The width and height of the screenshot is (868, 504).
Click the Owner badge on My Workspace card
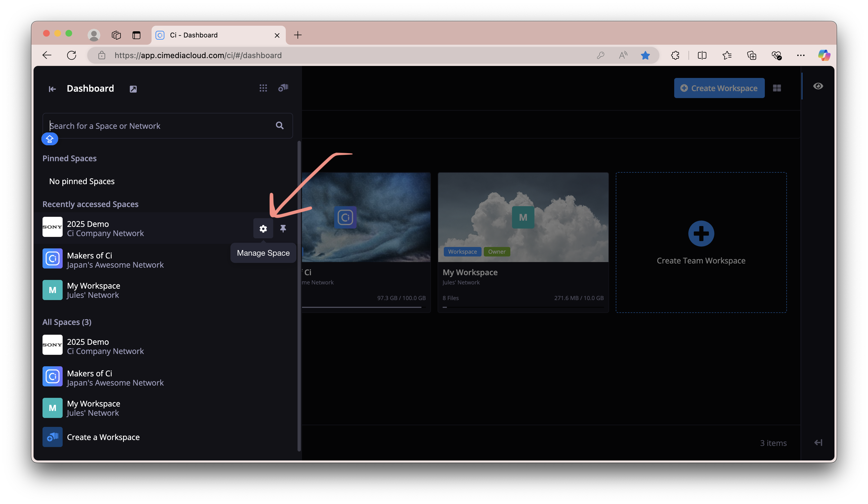pos(497,251)
